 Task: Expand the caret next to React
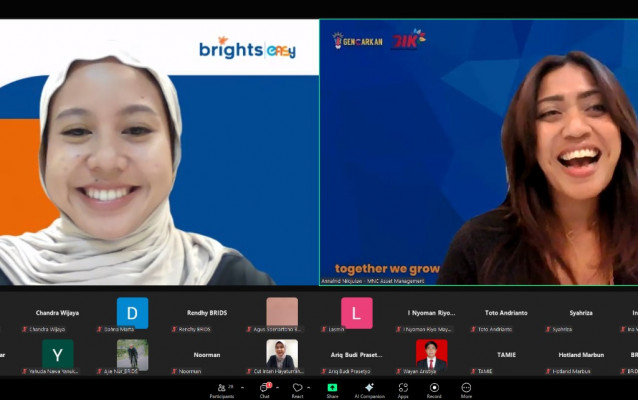[309, 387]
